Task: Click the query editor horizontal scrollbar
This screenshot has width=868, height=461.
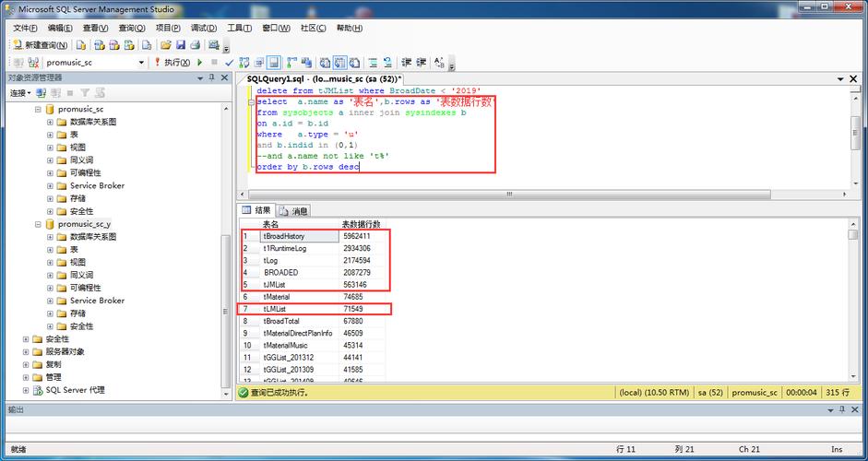Action: tap(509, 195)
